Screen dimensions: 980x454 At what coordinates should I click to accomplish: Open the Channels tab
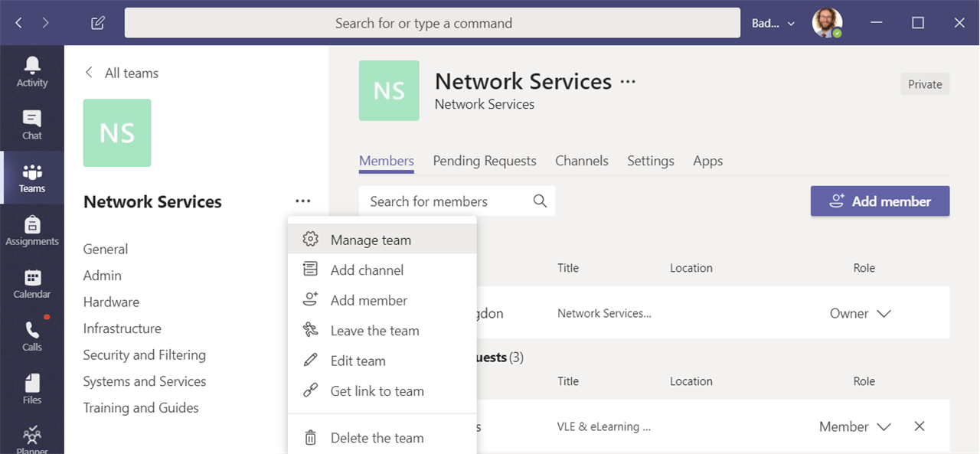[582, 161]
